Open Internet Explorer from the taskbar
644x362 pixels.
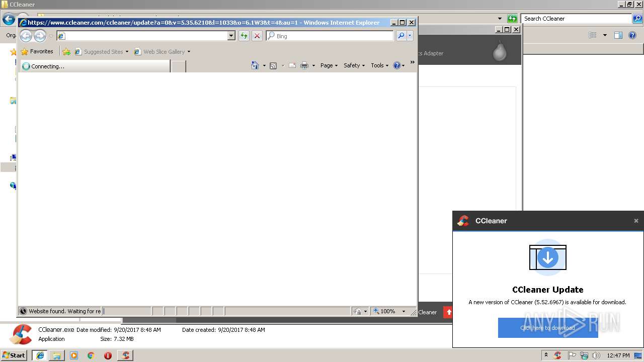(x=40, y=355)
